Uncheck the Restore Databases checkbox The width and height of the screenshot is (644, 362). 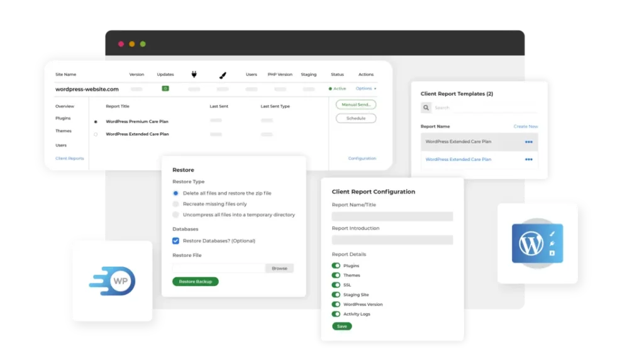(x=176, y=241)
